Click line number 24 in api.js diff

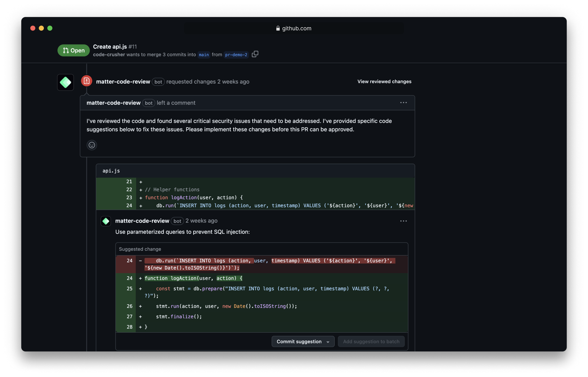pyautogui.click(x=129, y=206)
